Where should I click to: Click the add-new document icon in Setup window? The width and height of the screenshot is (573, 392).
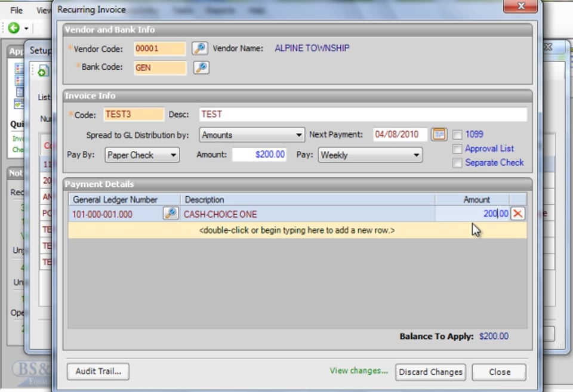point(42,70)
